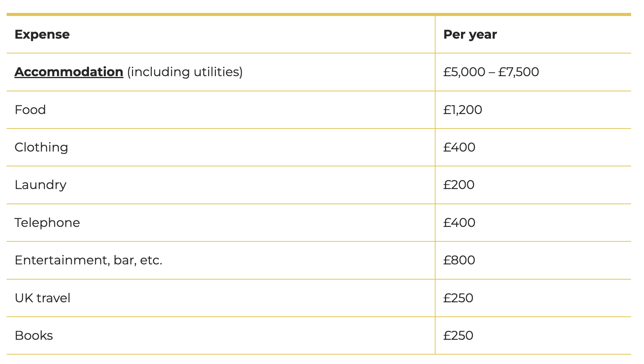This screenshot has height=364, width=644.
Task: Select the 'Entertainment, bar, etc.' cell
Action: 88,260
